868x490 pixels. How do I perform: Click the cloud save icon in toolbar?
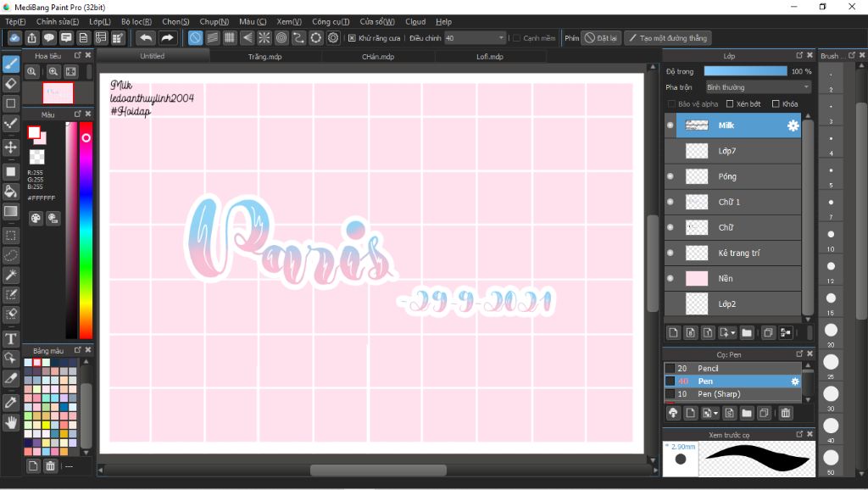click(x=15, y=37)
